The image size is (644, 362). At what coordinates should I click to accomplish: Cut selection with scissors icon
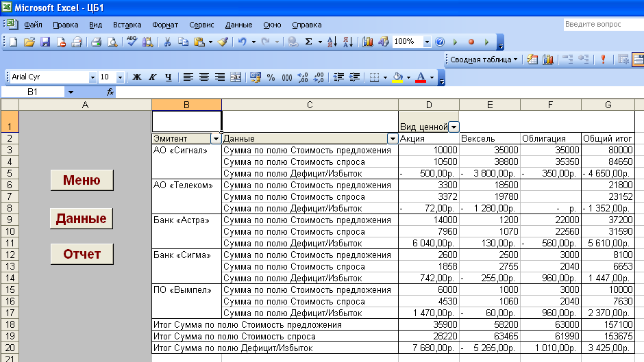coord(167,42)
